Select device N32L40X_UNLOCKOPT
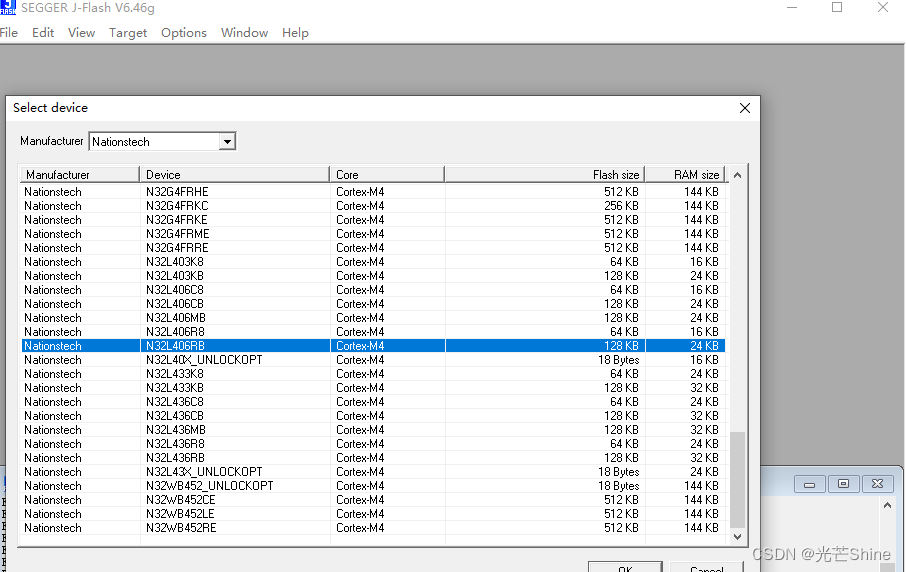This screenshot has width=906, height=572. [x=373, y=360]
